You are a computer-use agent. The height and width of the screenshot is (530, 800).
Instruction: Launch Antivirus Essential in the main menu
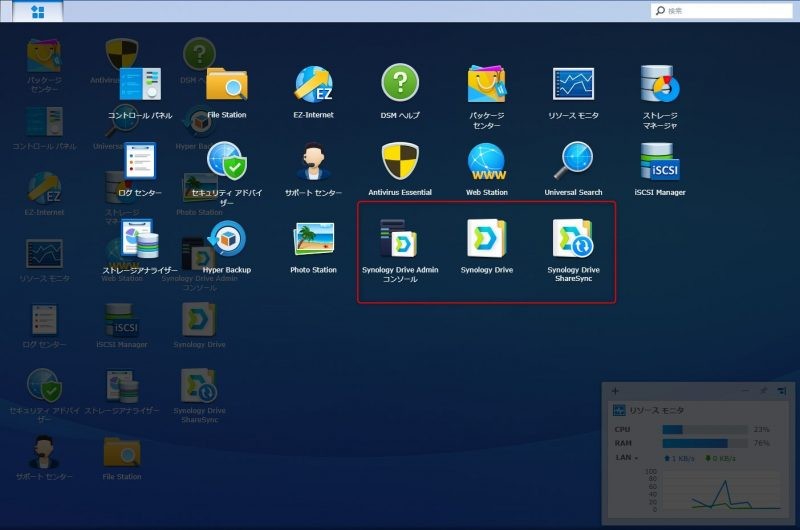point(400,164)
